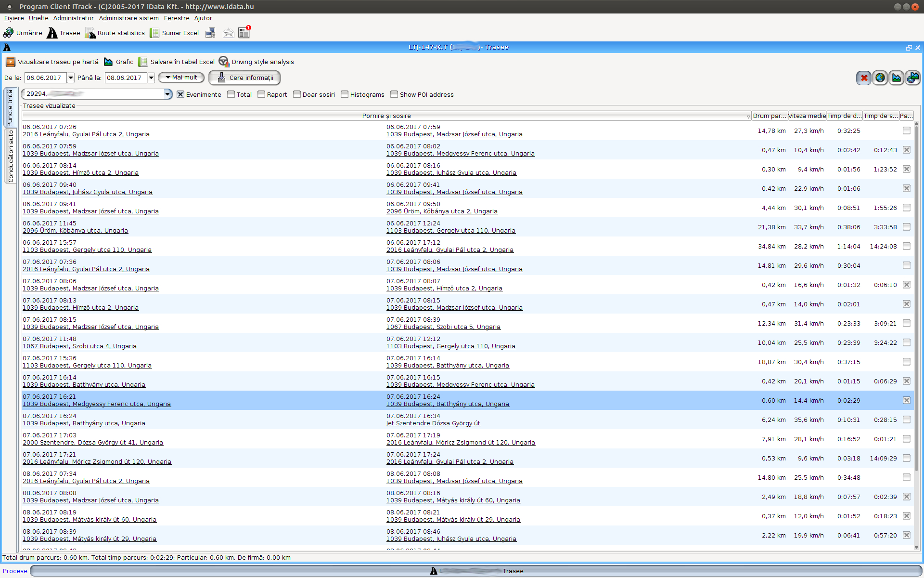Click Route statistics toolbar icon
The width and height of the screenshot is (924, 578).
90,33
